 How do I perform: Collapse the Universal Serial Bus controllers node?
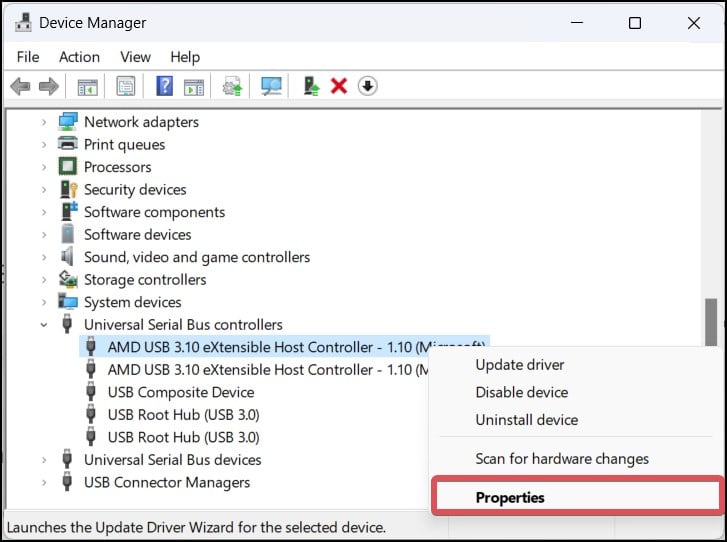[44, 325]
